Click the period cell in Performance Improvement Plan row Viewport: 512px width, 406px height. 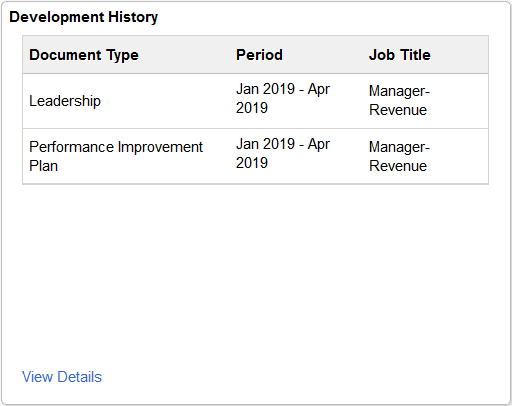point(283,153)
